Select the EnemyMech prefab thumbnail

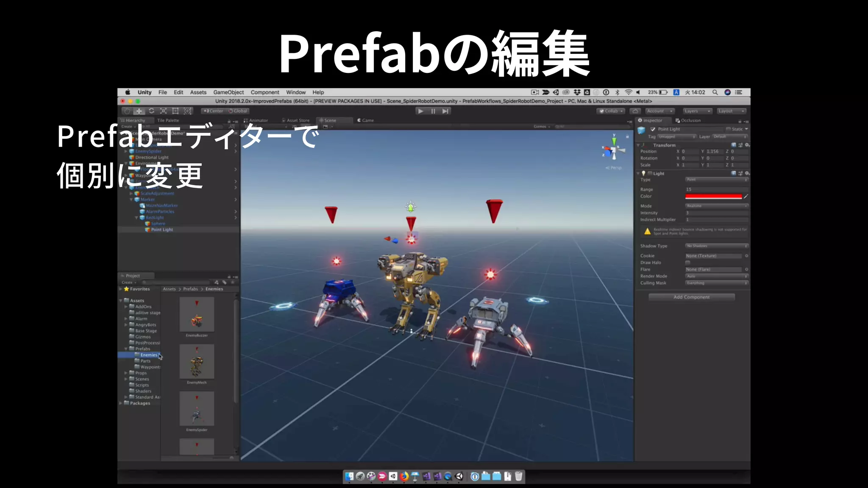[197, 362]
